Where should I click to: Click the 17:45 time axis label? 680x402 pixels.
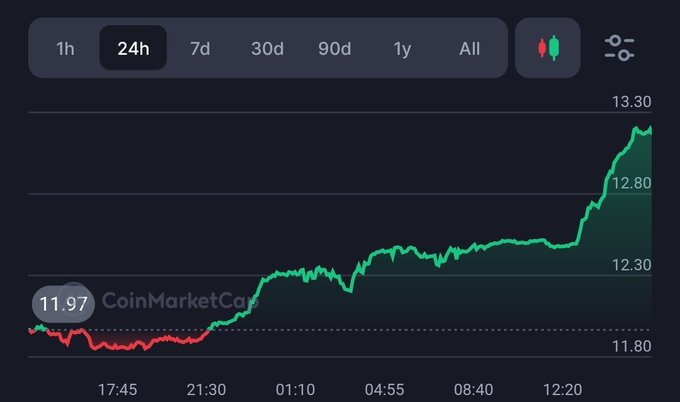tap(118, 389)
